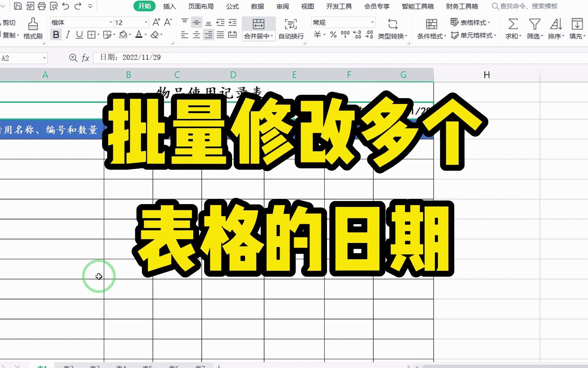Click the 剪切 Cut button

pos(8,22)
